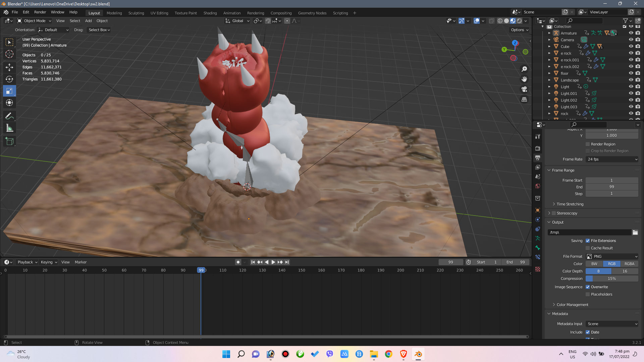This screenshot has width=644, height=362.
Task: Open the Global transform orientation dropdown
Action: (237, 21)
